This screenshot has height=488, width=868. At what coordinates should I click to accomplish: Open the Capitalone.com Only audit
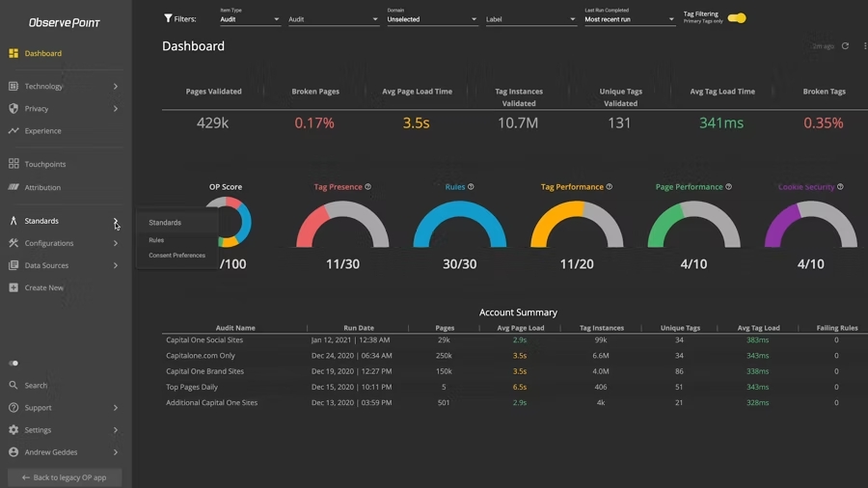click(x=201, y=355)
